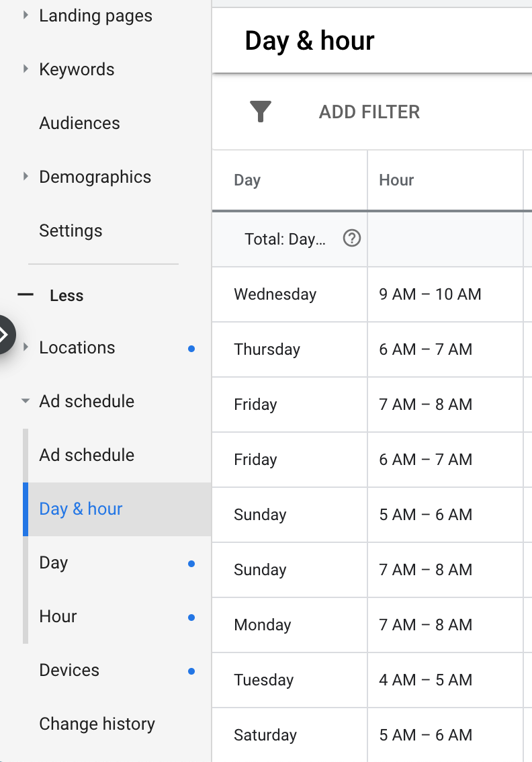Open the Audiences page
Screen dimensions: 532x762
[x=79, y=123]
